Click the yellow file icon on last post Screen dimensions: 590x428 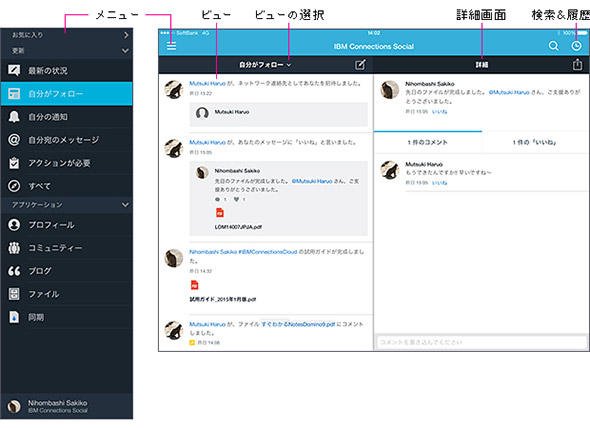[x=192, y=343]
